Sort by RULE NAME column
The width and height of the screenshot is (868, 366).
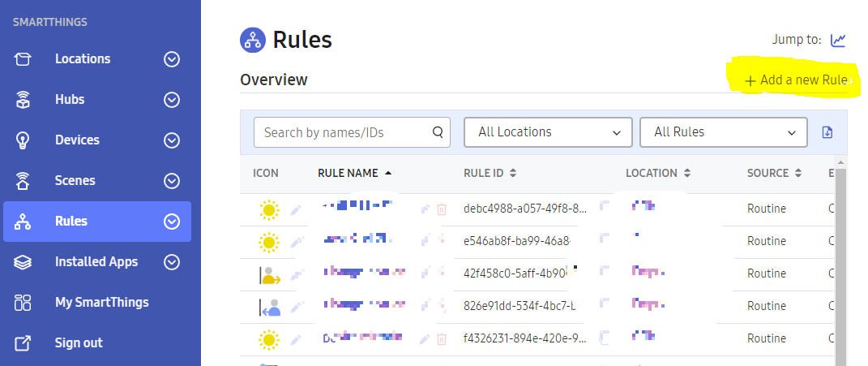click(x=354, y=173)
